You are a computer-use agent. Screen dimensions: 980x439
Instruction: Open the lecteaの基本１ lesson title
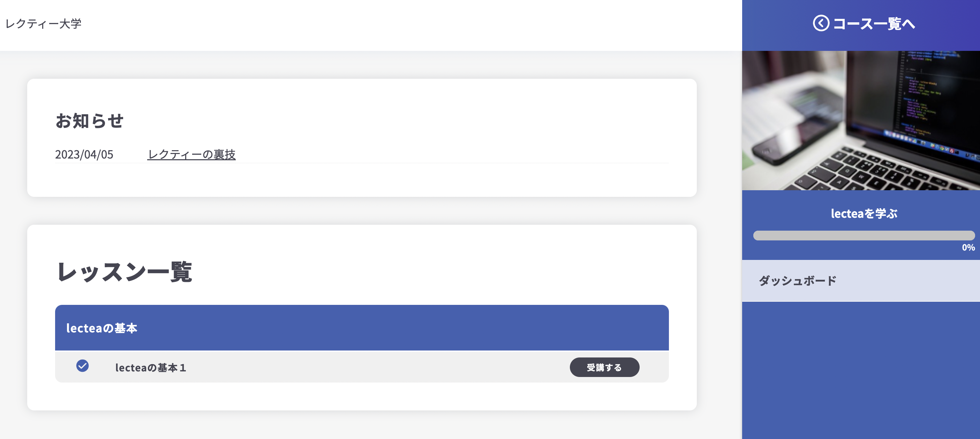(151, 368)
